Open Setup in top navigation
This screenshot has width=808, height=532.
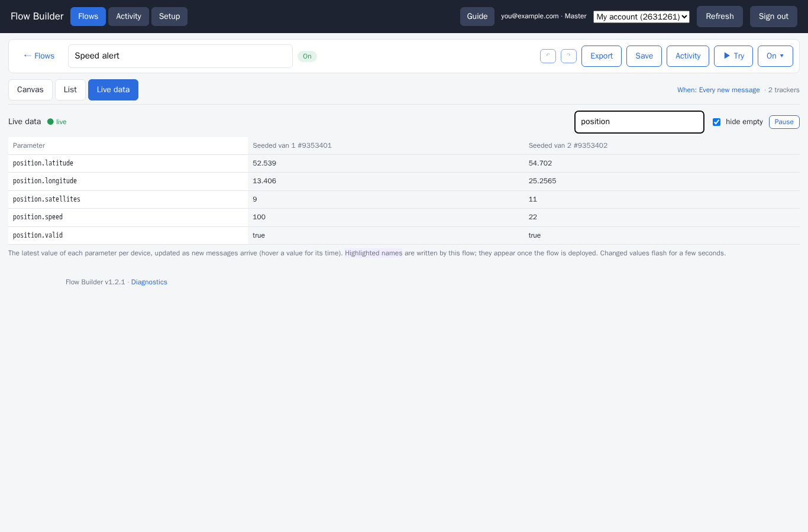(x=169, y=17)
